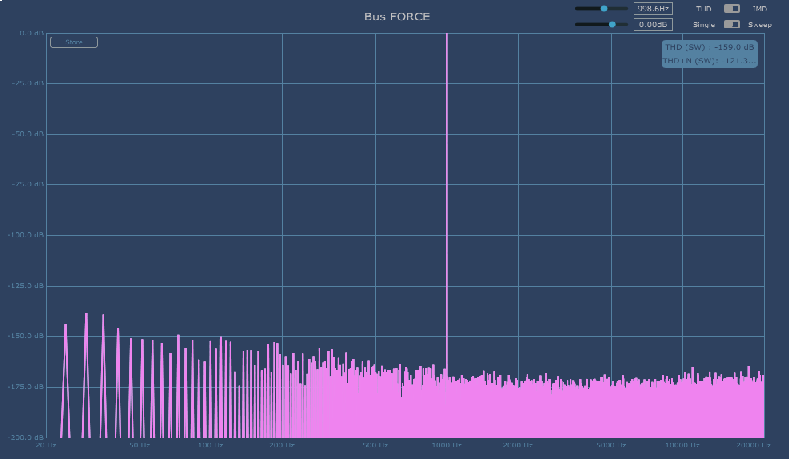Click the THD+N (SW) readout line
The width and height of the screenshot is (789, 459).
(709, 61)
